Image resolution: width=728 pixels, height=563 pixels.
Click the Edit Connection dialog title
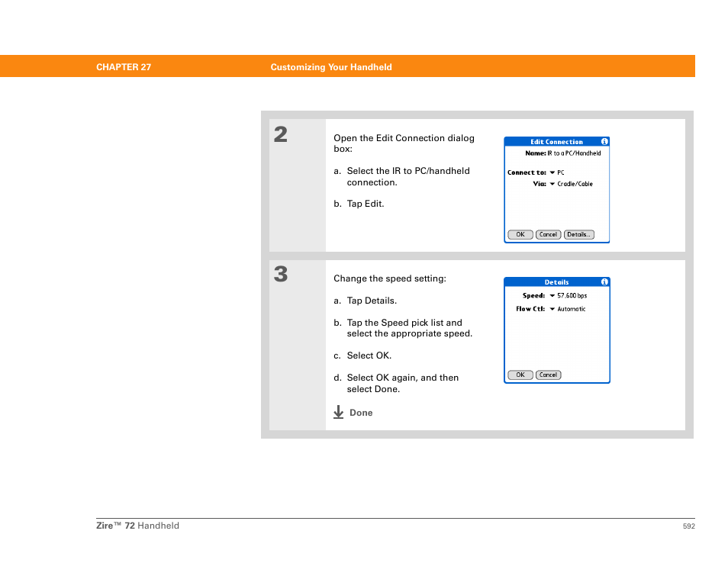point(556,142)
